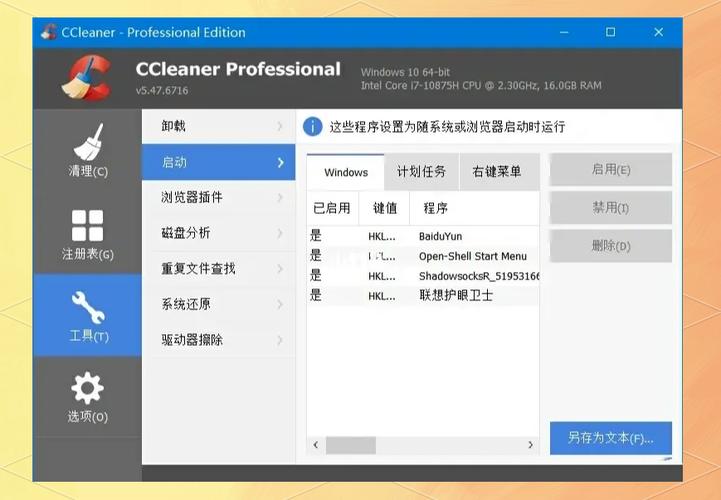Close the CCleaner window
Viewport: 721px width, 500px height.
658,32
